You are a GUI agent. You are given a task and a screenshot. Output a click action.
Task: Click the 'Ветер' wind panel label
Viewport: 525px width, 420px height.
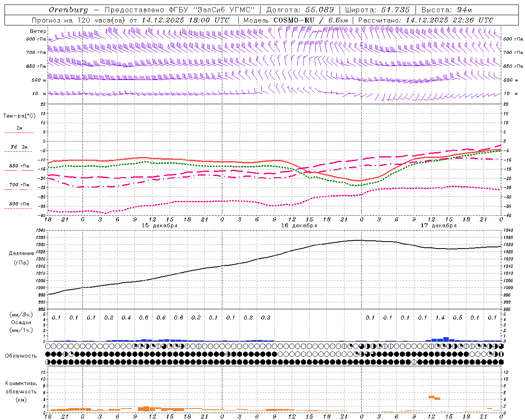pos(38,31)
